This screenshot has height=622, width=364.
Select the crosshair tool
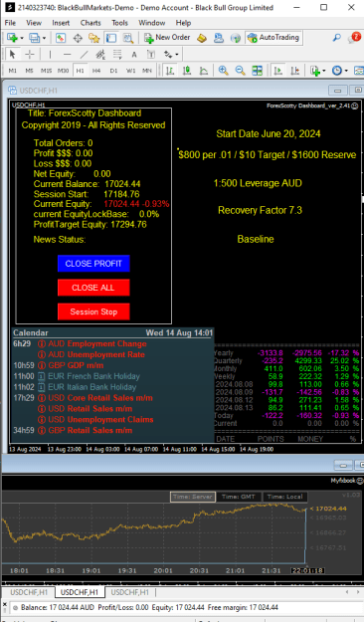[30, 55]
